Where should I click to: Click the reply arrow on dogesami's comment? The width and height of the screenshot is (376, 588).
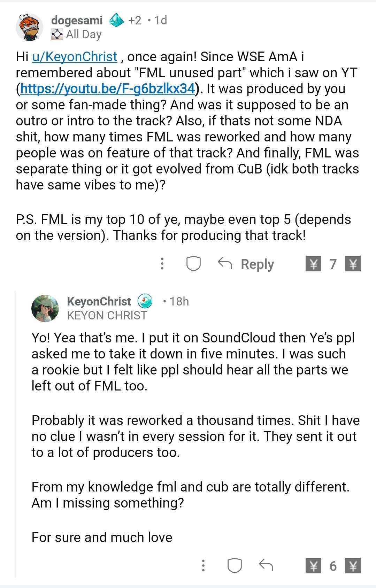tap(225, 263)
